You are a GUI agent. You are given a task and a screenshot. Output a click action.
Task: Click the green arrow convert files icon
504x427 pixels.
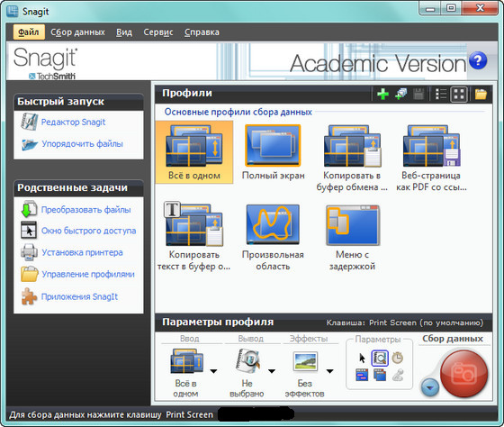[x=29, y=209]
